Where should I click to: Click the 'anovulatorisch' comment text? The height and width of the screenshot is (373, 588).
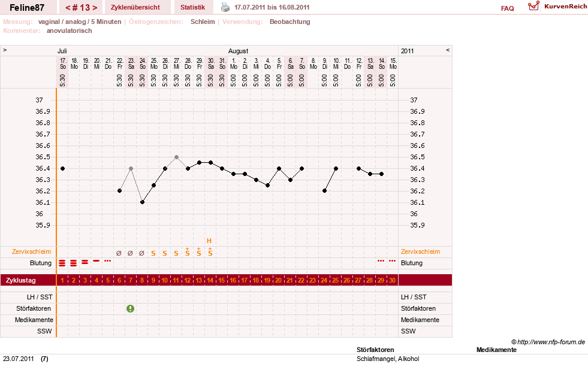pos(70,31)
